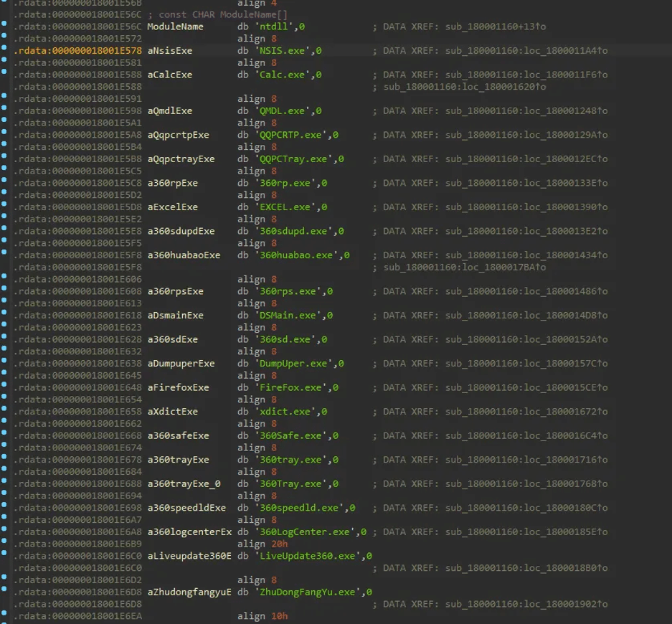This screenshot has height=624, width=672.
Task: Click the aQqpctrayExe label
Action: tap(181, 159)
